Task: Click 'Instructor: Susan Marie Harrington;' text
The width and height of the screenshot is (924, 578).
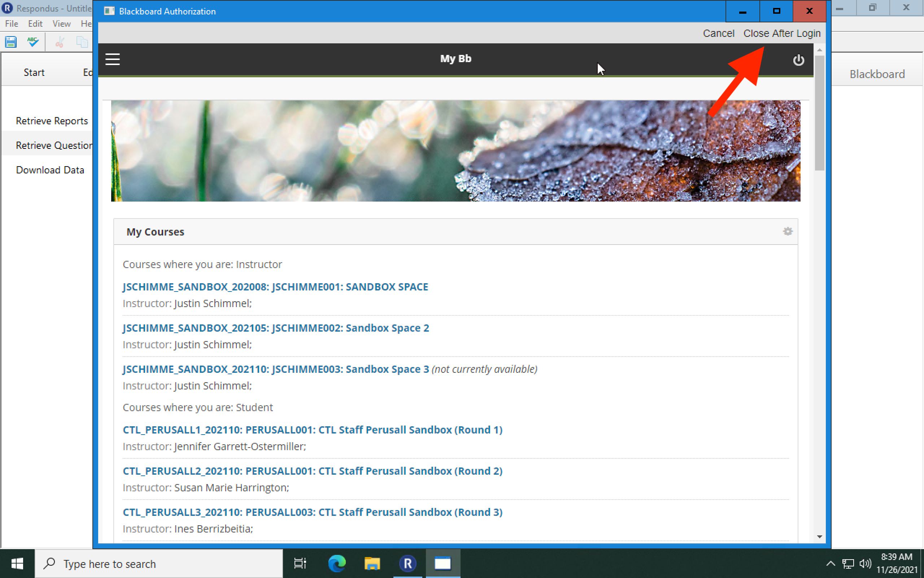Action: coord(206,487)
